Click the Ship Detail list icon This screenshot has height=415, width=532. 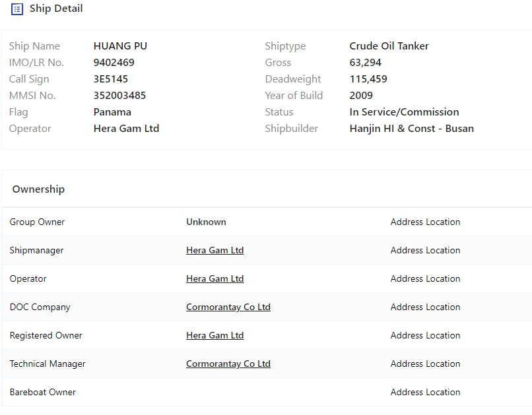tap(17, 9)
